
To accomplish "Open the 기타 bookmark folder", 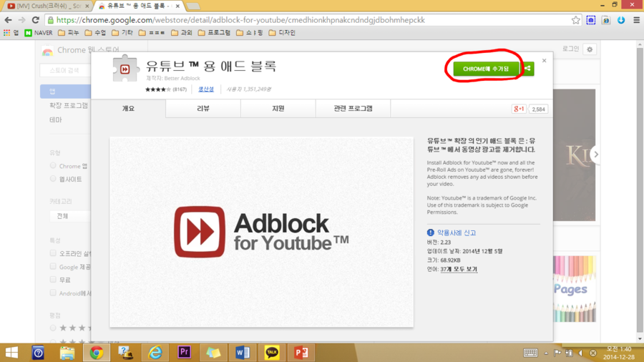I will click(122, 32).
